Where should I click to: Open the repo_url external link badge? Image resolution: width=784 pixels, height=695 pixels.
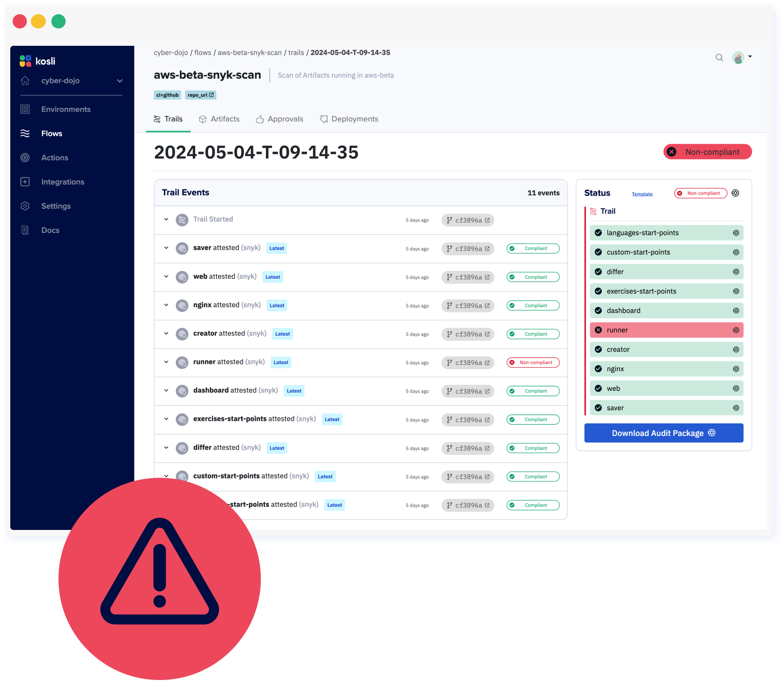click(200, 95)
